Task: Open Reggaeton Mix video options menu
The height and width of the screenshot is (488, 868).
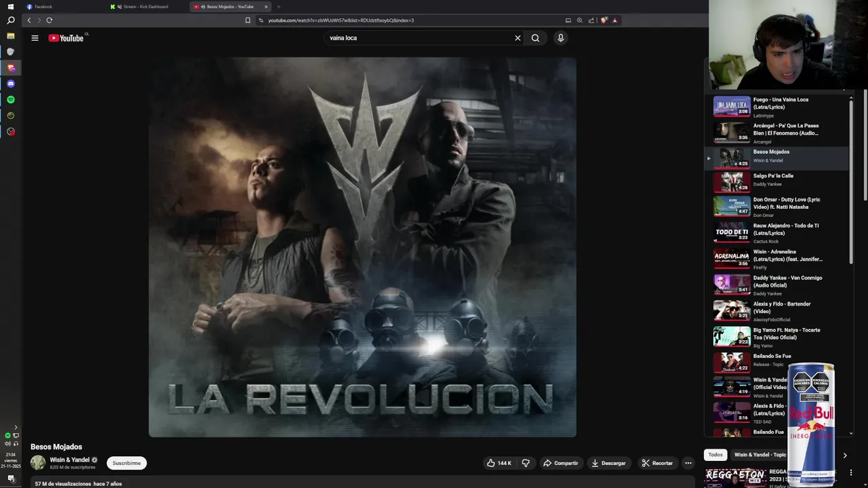Action: [x=850, y=472]
